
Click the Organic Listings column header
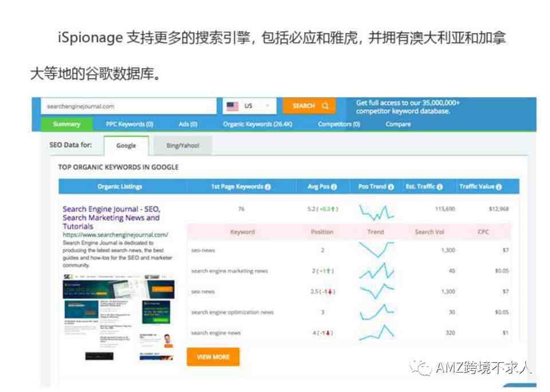(120, 187)
